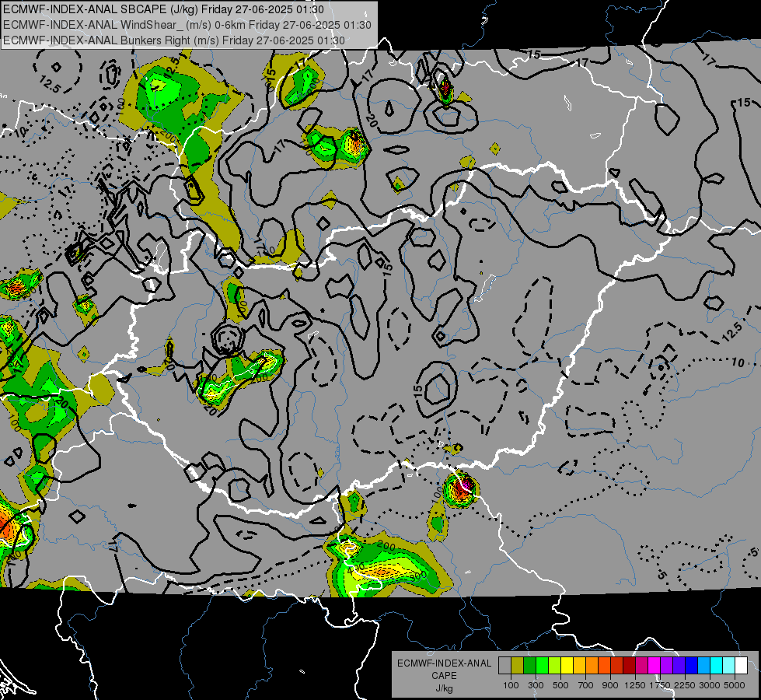Image resolution: width=761 pixels, height=700 pixels.
Task: Click the Bunkers Right title line
Action: click(174, 40)
